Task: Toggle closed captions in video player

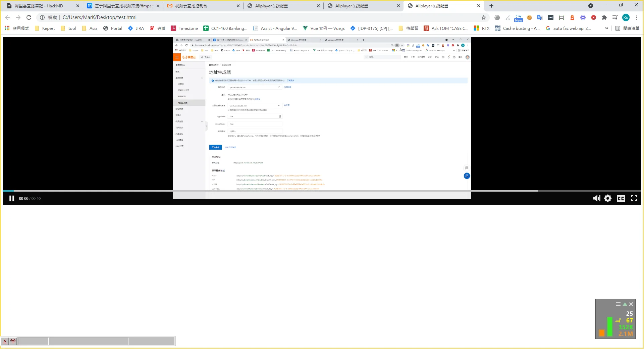Action: click(x=621, y=198)
